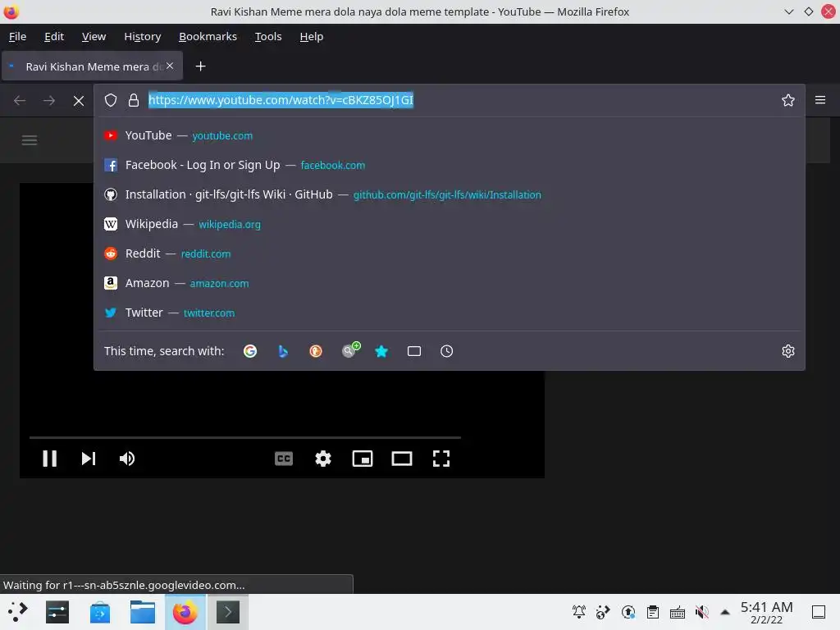Screen dimensions: 840x630
Task: Open the Tools menu
Action: 268,36
